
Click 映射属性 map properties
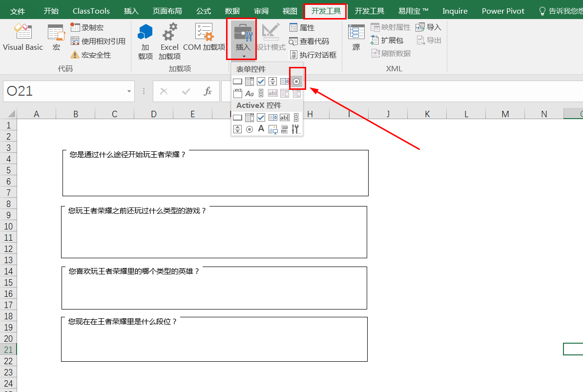(x=391, y=27)
